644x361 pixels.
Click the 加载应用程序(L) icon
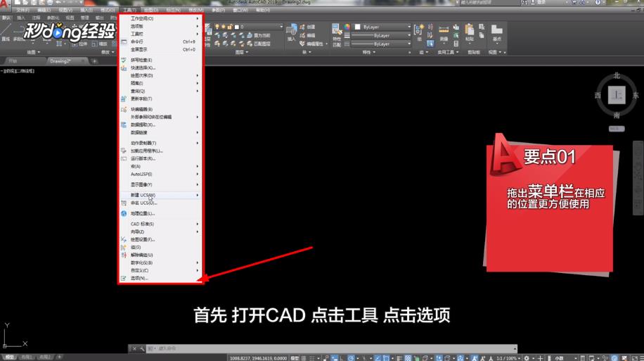pos(124,151)
